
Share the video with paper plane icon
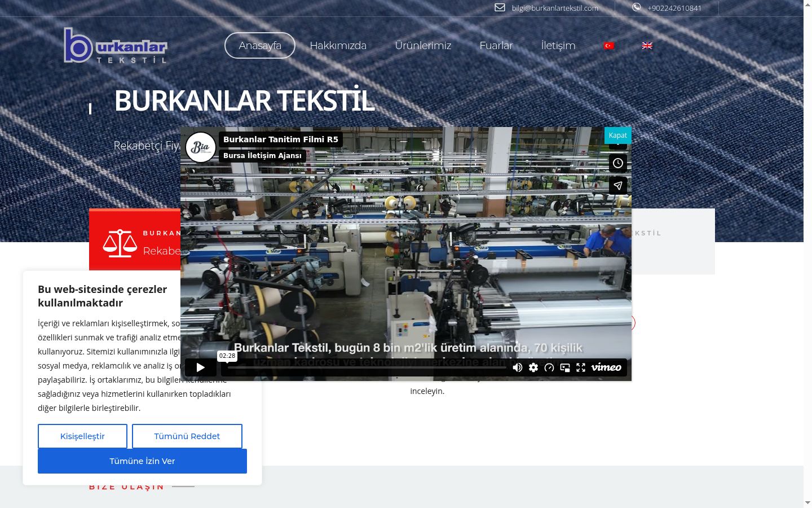point(618,185)
